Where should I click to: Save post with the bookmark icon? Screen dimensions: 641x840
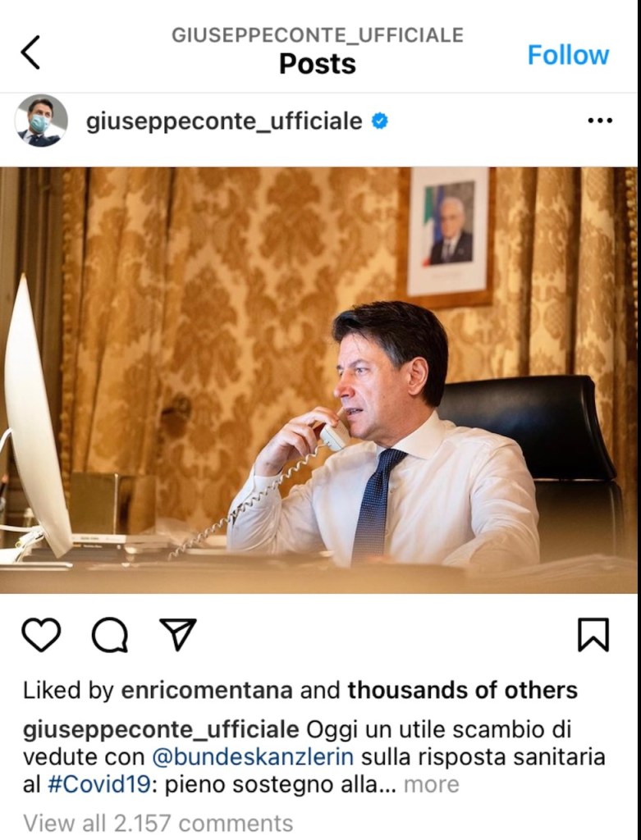593,635
